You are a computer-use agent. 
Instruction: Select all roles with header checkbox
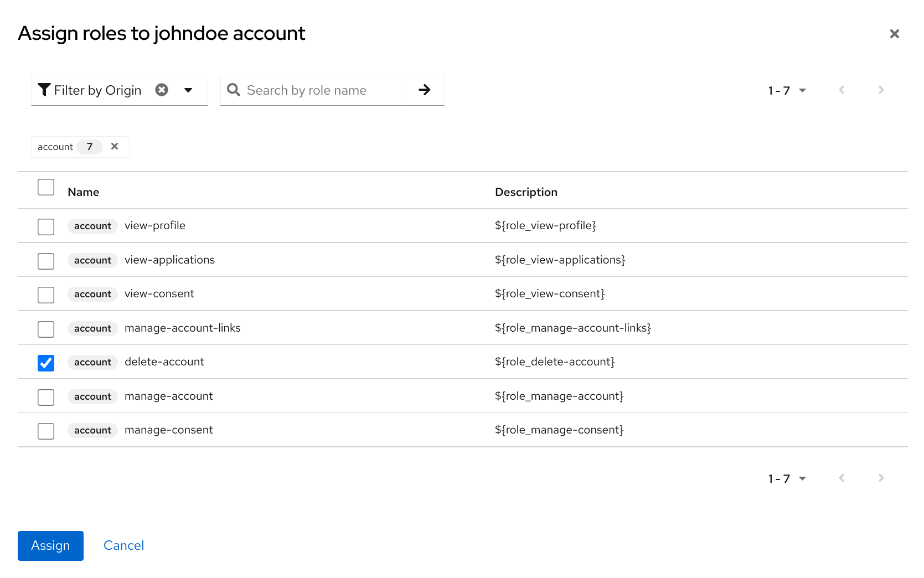(x=46, y=187)
